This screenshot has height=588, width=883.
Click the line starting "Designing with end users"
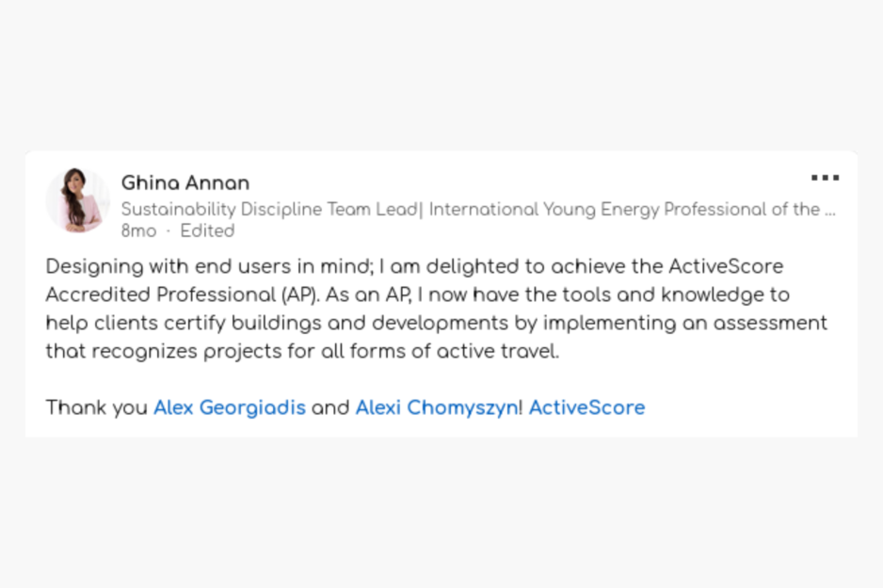pyautogui.click(x=414, y=266)
